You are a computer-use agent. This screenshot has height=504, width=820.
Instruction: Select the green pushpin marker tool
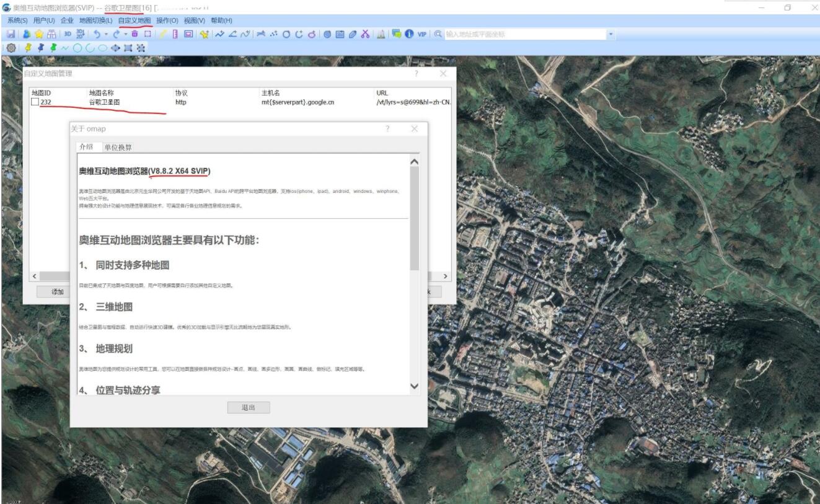coord(53,47)
